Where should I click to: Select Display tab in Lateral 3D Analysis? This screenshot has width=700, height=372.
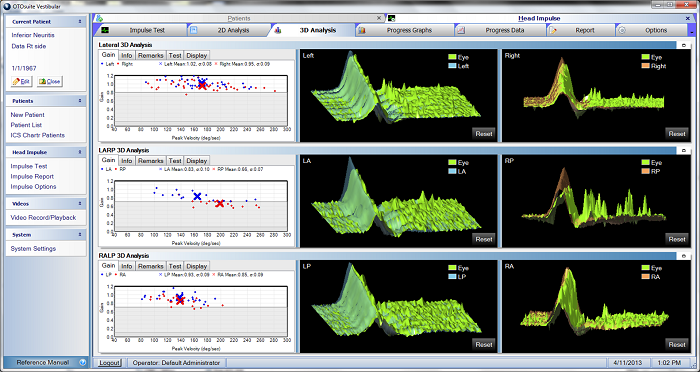(196, 55)
